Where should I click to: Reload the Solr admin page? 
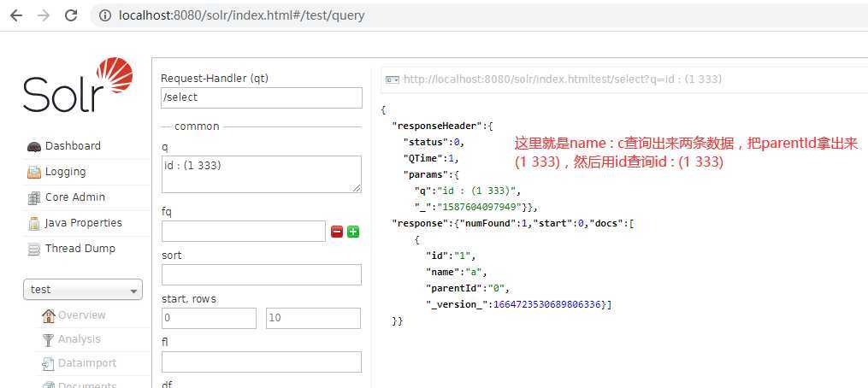point(71,15)
